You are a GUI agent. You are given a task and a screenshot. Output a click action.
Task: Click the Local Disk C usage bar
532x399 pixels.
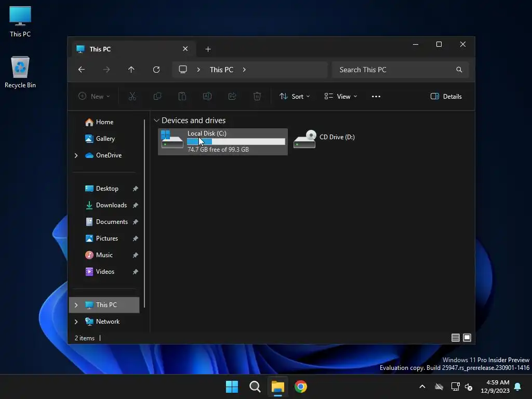[x=236, y=141]
